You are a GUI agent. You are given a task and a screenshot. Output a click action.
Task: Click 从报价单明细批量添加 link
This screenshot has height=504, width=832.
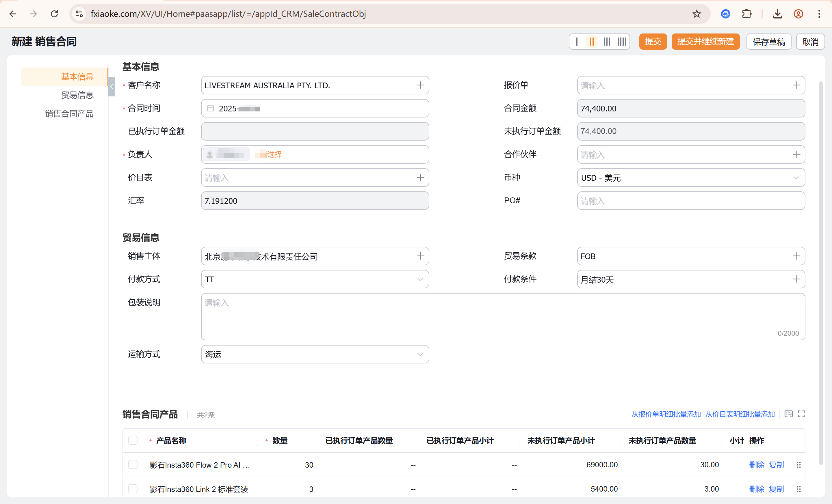[x=666, y=414]
